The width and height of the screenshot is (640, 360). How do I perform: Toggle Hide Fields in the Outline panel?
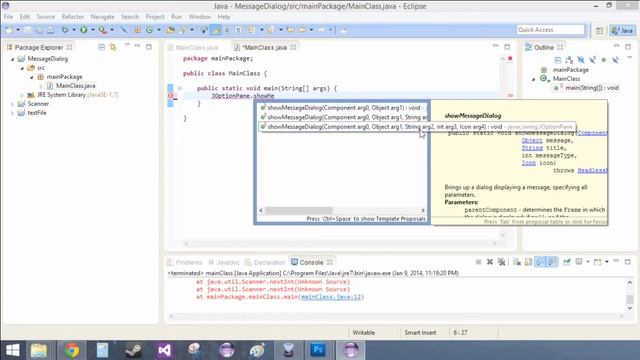[581, 60]
